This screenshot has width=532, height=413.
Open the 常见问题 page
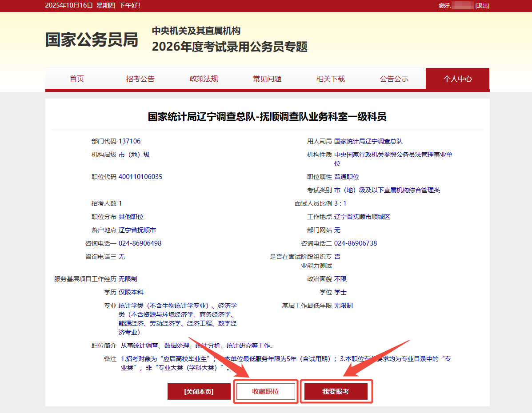(x=267, y=79)
